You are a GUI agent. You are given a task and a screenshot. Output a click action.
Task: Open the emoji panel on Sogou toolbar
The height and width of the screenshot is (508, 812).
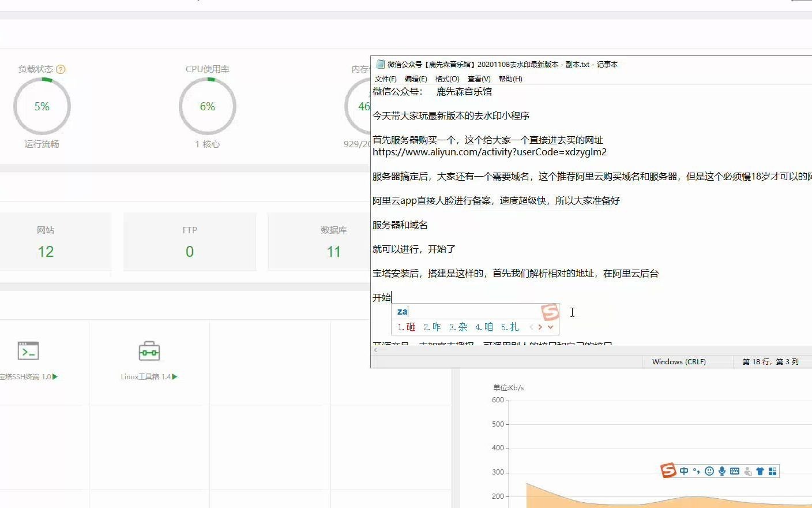(x=709, y=471)
